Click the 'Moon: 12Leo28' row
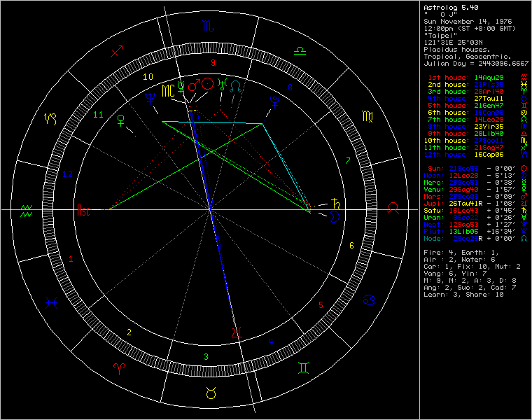This screenshot has height=420, width=532. pyautogui.click(x=475, y=176)
